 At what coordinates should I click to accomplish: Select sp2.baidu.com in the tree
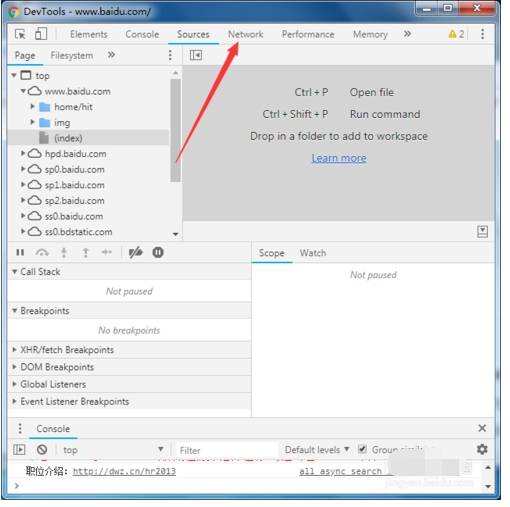(74, 200)
